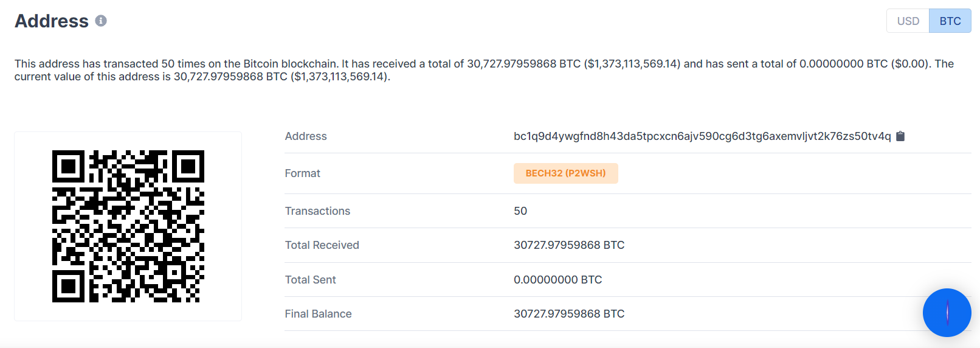Click the Total Received BTC amount
This screenshot has height=348, width=980.
click(569, 245)
